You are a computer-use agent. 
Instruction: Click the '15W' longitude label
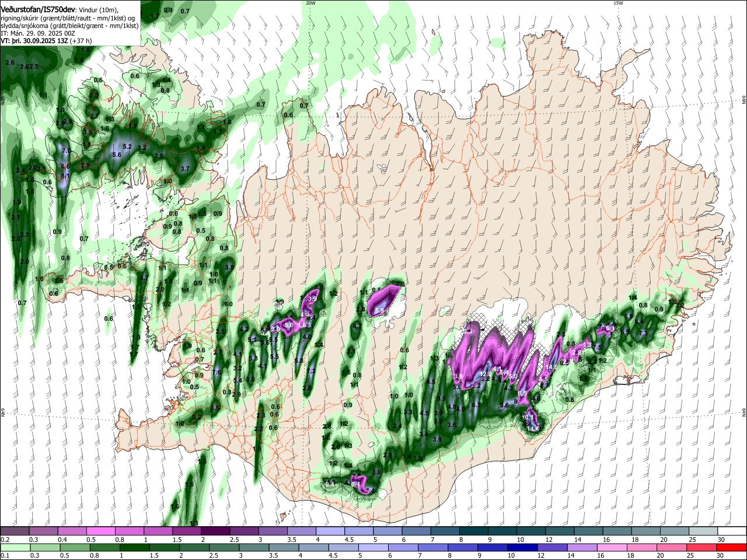618,3
